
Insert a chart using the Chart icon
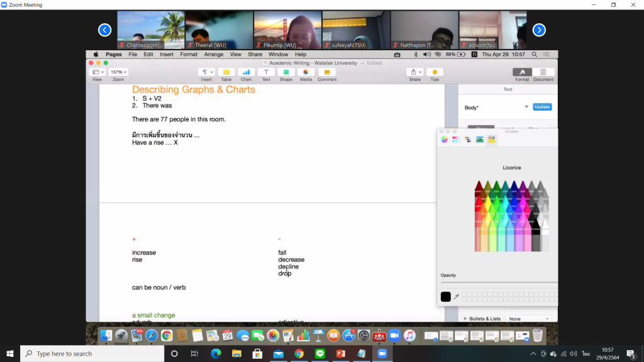tap(246, 72)
